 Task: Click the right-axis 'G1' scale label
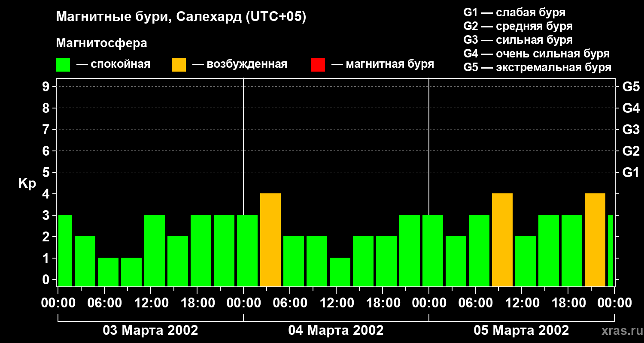[631, 172]
